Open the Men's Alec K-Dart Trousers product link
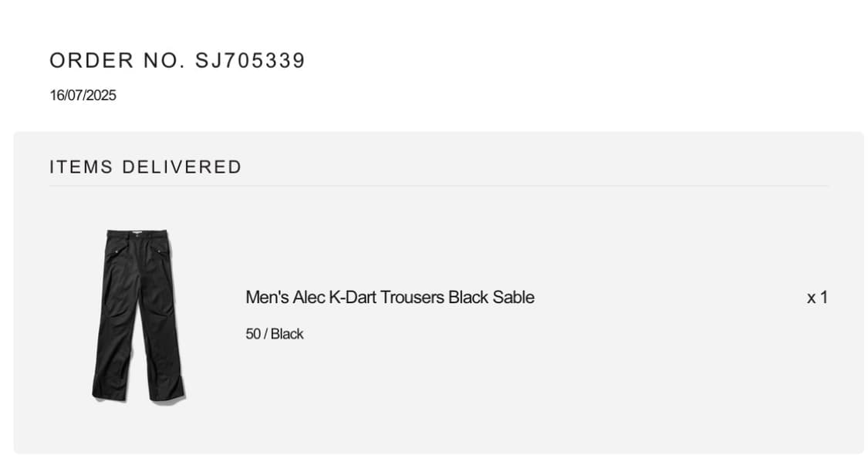Viewport: 868px width, 472px height. [390, 298]
